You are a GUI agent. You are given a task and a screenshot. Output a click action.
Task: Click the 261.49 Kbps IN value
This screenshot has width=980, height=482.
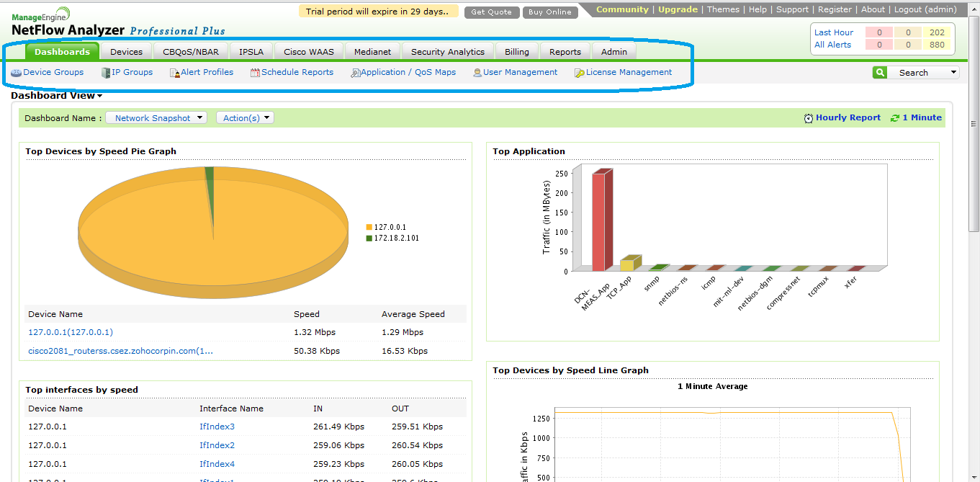(339, 427)
